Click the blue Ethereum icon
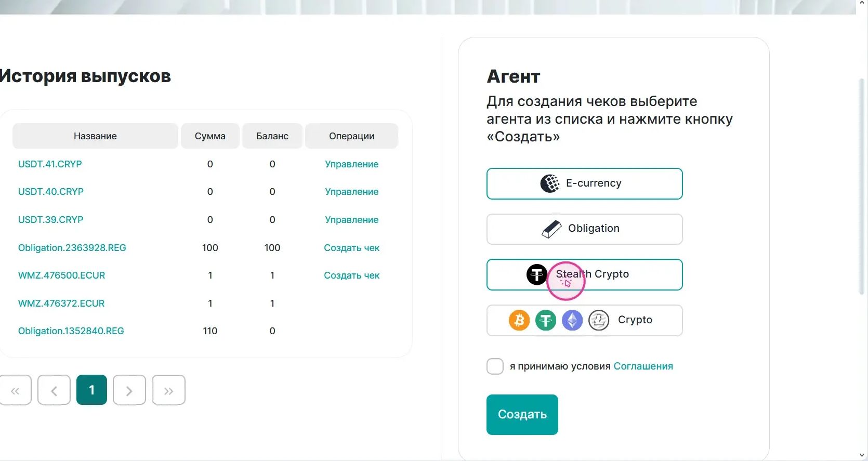The image size is (868, 461). pyautogui.click(x=572, y=320)
